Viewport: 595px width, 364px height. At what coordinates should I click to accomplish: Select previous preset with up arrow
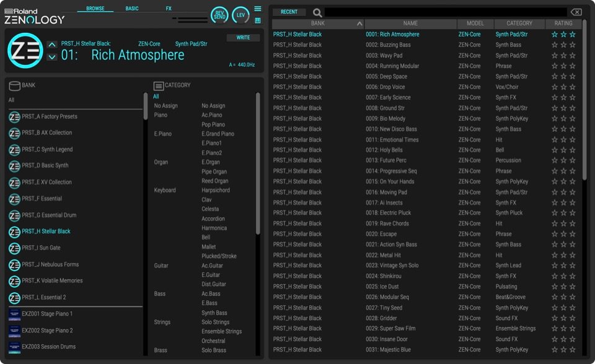(x=52, y=45)
